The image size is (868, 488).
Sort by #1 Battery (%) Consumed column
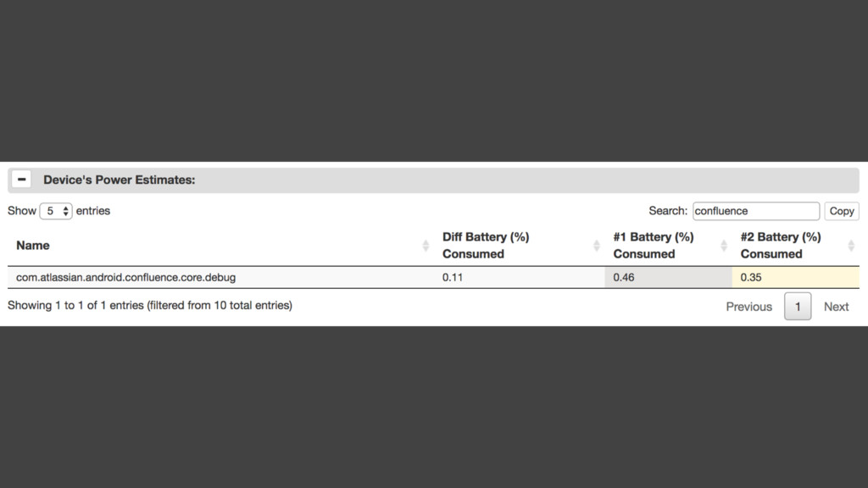(669, 246)
